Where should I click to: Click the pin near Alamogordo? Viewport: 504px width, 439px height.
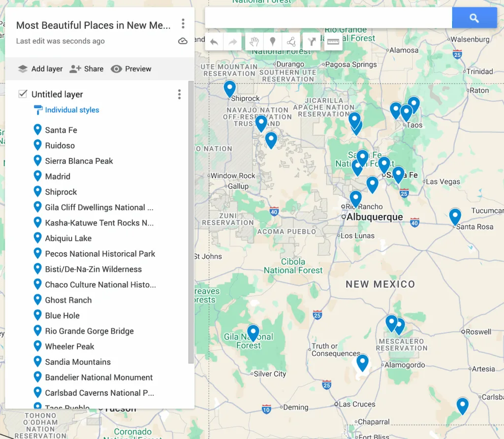pos(363,362)
